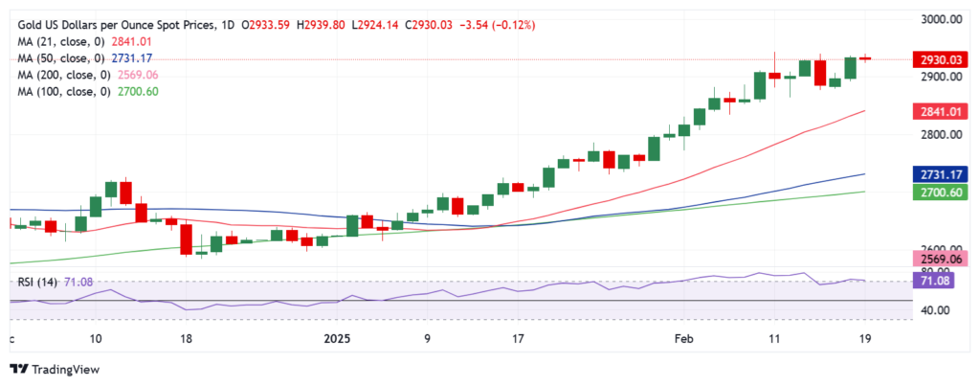Click the 19 date label on time axis
980x386 pixels.
(x=865, y=339)
